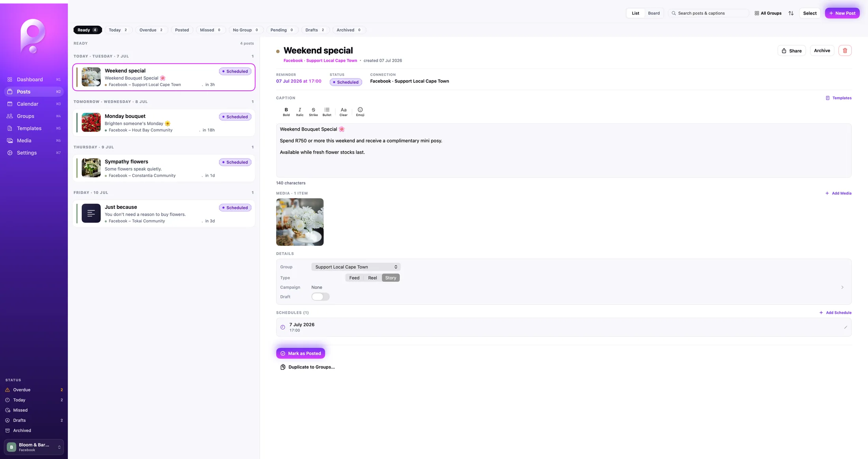Go to Groups in the sidebar

[34, 116]
